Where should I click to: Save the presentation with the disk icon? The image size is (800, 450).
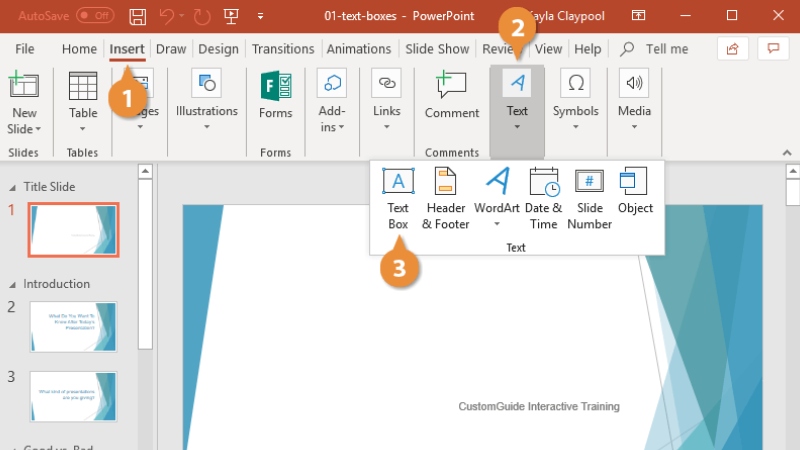[137, 16]
